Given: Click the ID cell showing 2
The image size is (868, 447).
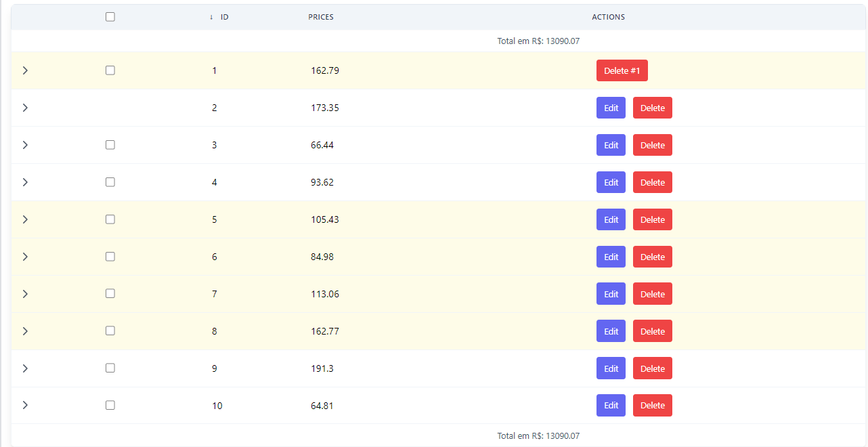Looking at the screenshot, I should pos(215,108).
